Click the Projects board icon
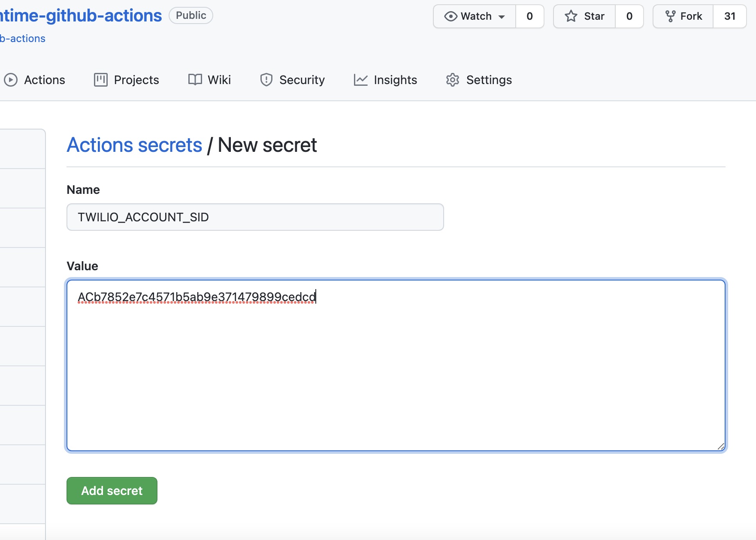 pyautogui.click(x=100, y=80)
